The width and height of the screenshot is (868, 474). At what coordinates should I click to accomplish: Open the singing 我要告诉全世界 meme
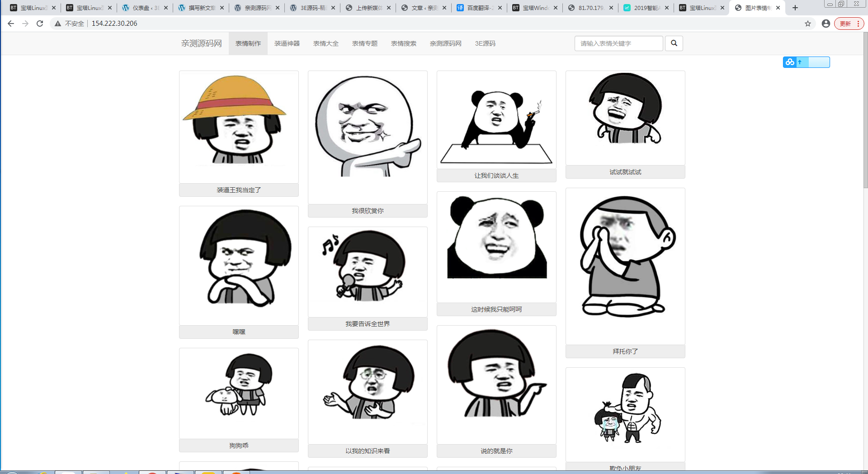[x=368, y=272]
